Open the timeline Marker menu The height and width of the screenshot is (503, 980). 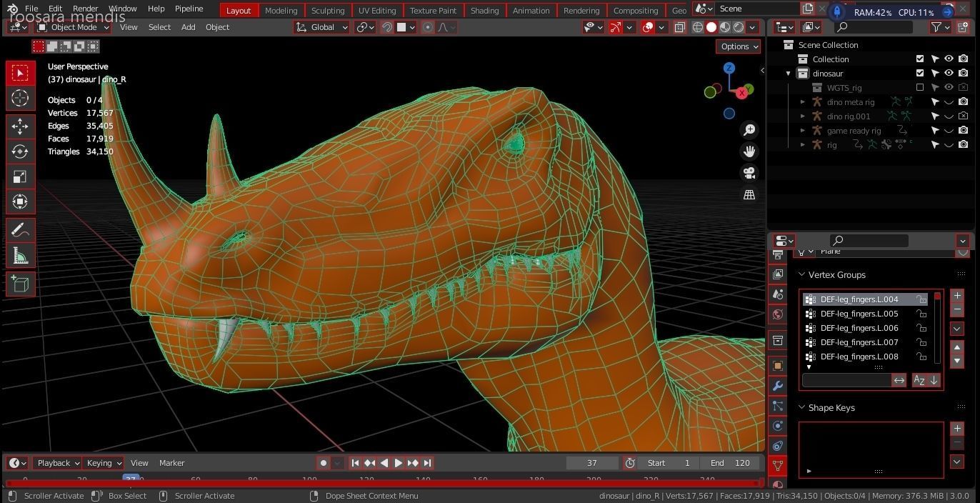coord(171,463)
